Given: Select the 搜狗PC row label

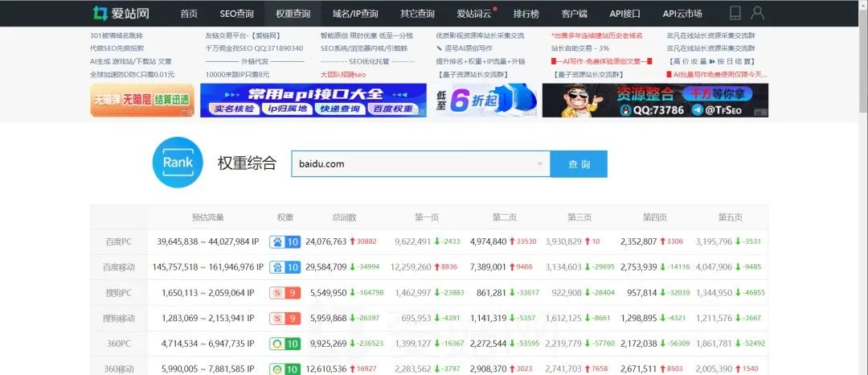Looking at the screenshot, I should point(119,292).
